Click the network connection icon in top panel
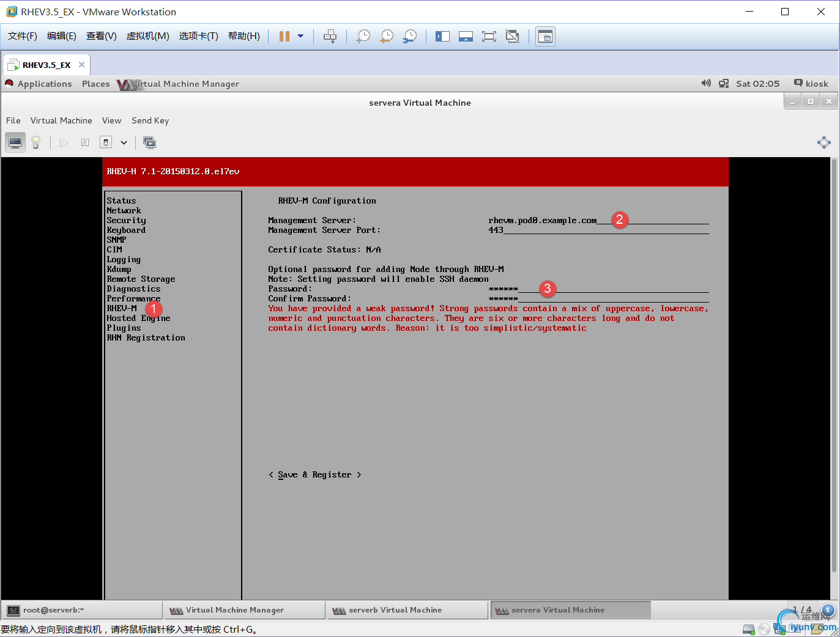Viewport: 840px width, 637px height. coord(724,84)
